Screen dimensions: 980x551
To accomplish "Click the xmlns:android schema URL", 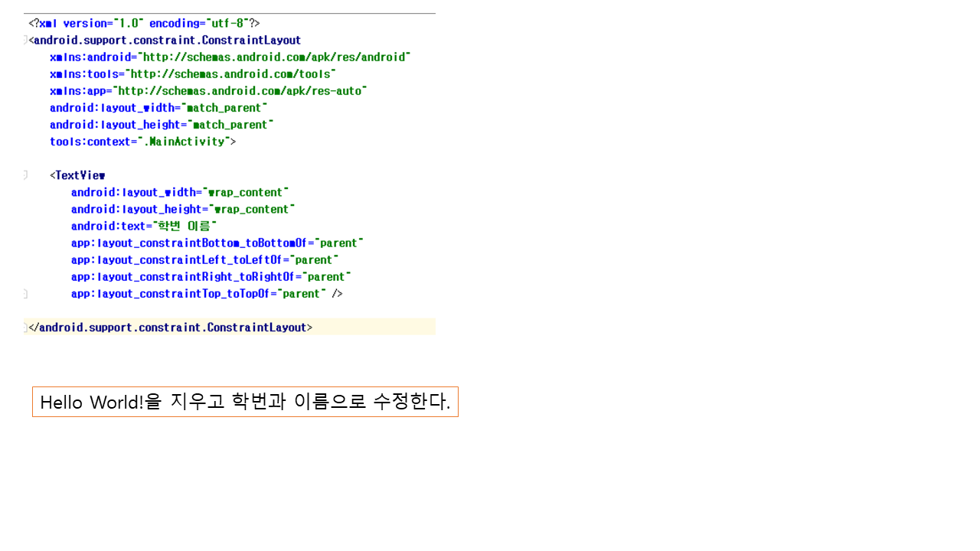I will pos(274,57).
